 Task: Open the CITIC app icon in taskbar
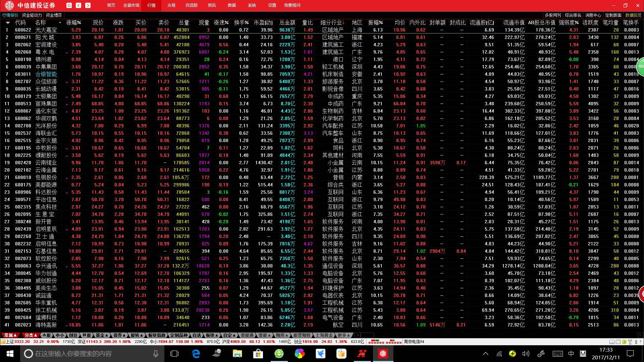(x=383, y=354)
